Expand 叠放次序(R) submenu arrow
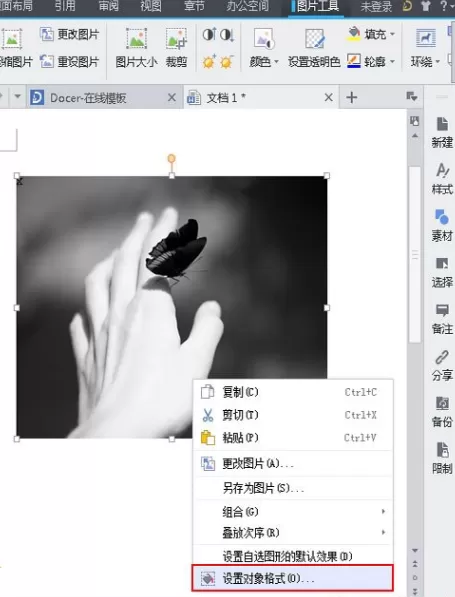The image size is (455, 597). 383,532
